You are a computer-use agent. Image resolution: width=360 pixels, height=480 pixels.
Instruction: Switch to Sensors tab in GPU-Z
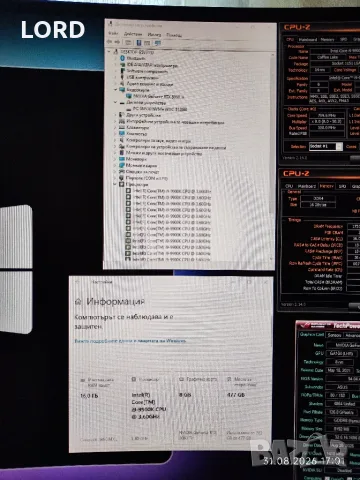334,335
